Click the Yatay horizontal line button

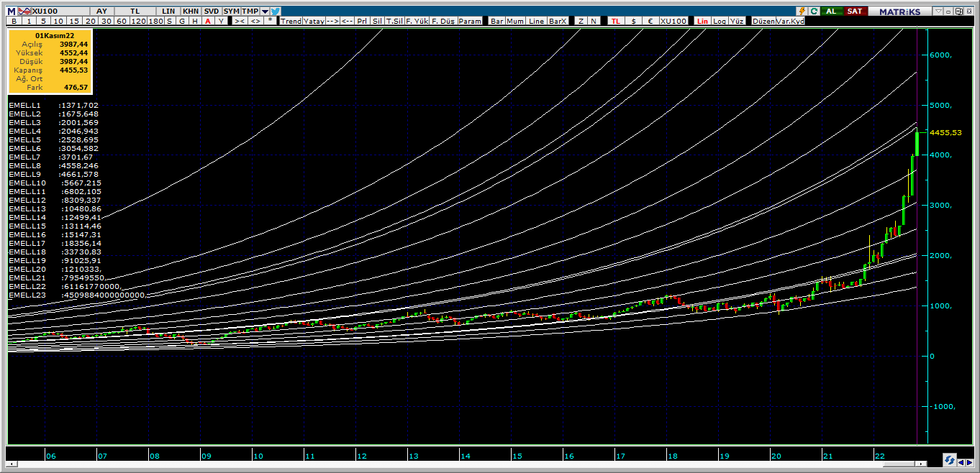tap(314, 21)
